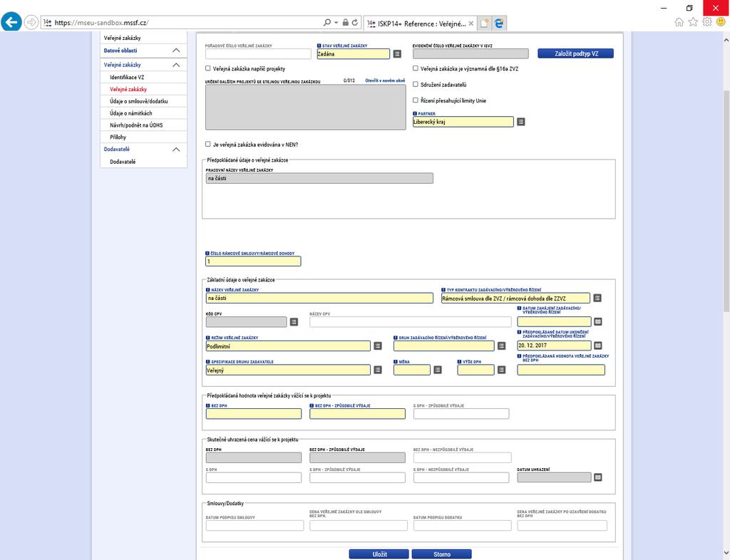Viewport: 730px width, 560px height.
Task: Click Založit podtyp VZ button
Action: tap(575, 53)
